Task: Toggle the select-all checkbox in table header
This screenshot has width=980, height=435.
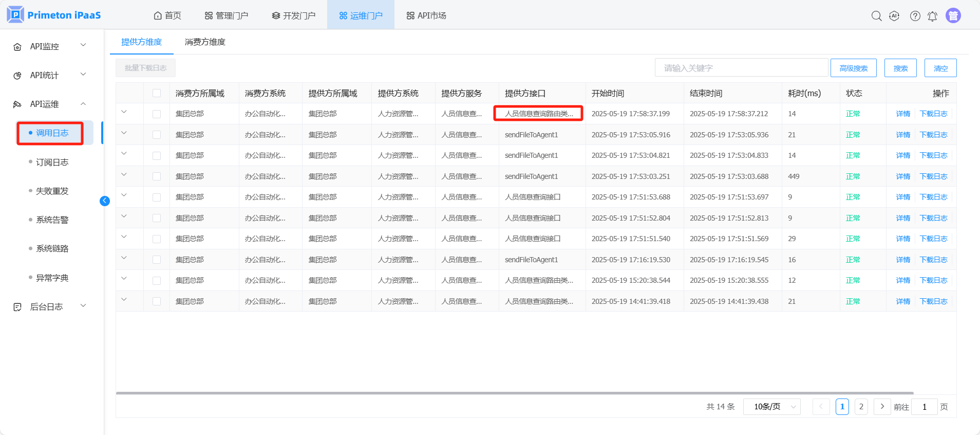Action: tap(157, 93)
